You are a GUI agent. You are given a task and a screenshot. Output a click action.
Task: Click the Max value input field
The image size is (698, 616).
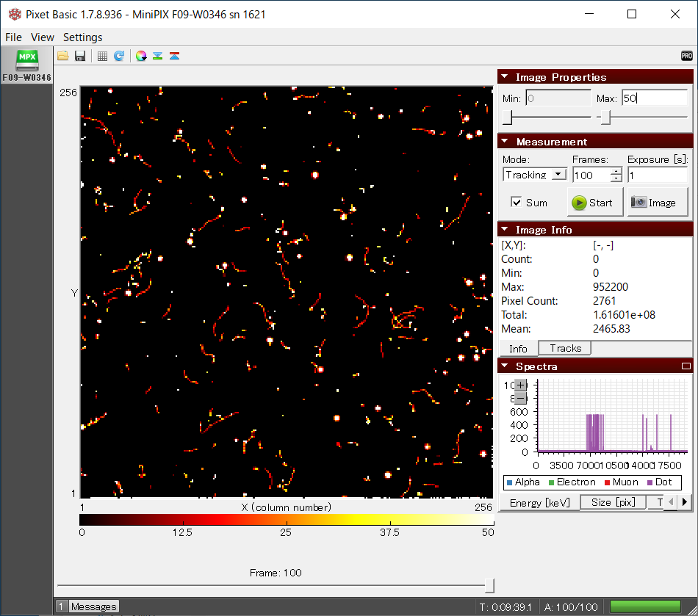653,98
